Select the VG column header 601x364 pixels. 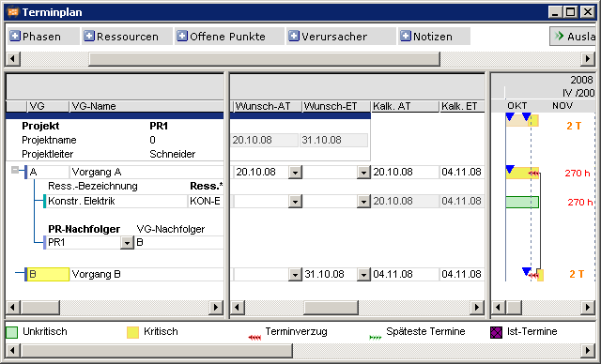pyautogui.click(x=48, y=106)
